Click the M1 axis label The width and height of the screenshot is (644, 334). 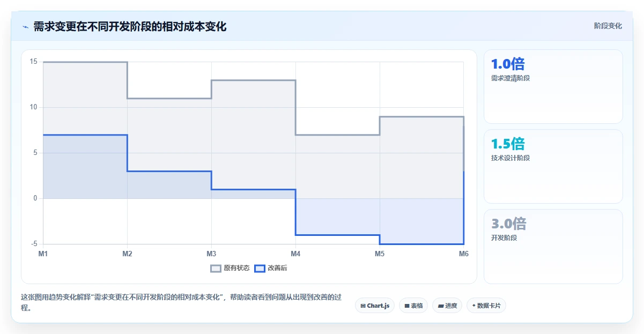[x=43, y=254]
